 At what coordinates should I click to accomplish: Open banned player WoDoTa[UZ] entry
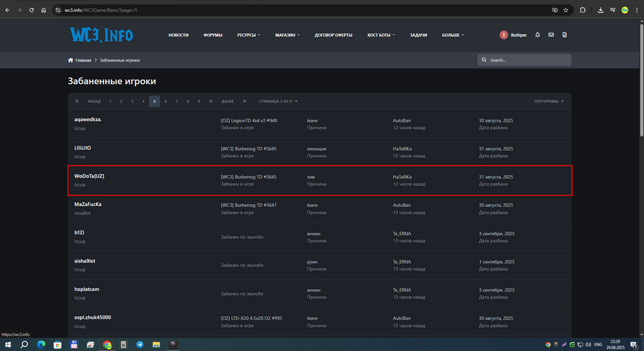point(89,176)
